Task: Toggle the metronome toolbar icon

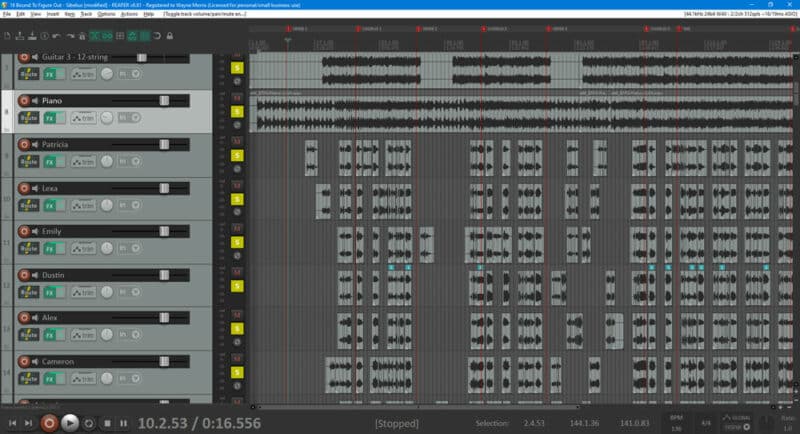Action: tap(82, 36)
